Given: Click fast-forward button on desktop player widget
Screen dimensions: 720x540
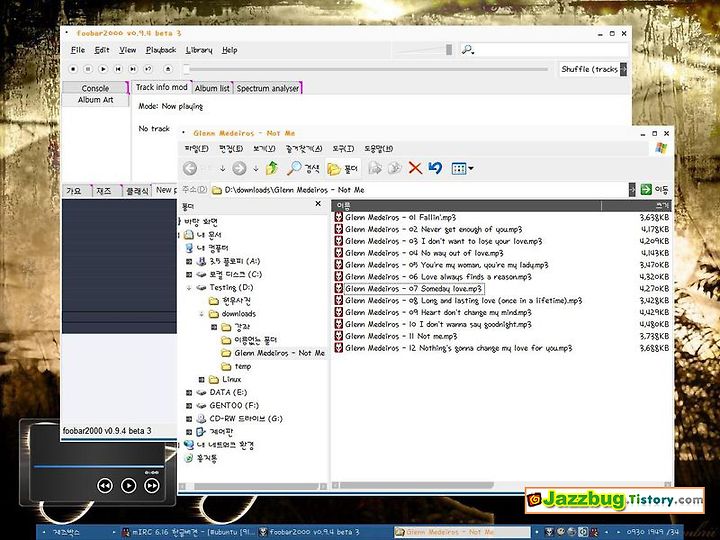Looking at the screenshot, I should (x=152, y=485).
